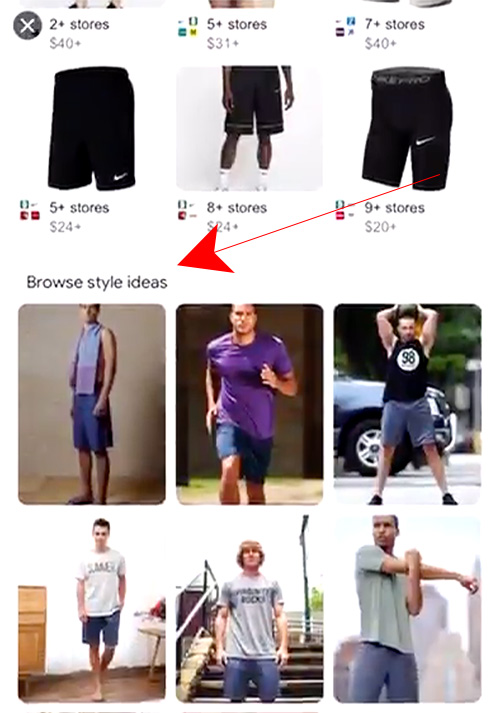Tap store logos beside 9+ stores $20+
The image size is (500, 713).
[x=345, y=210]
